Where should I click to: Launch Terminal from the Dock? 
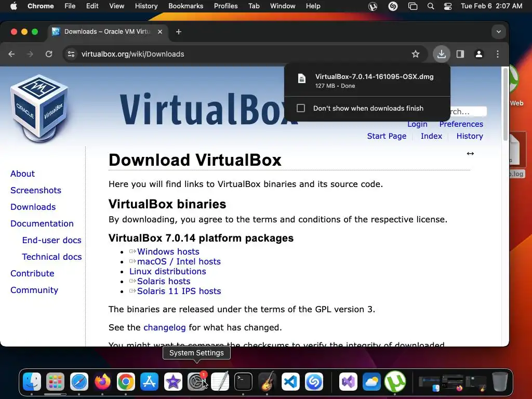pos(243,382)
